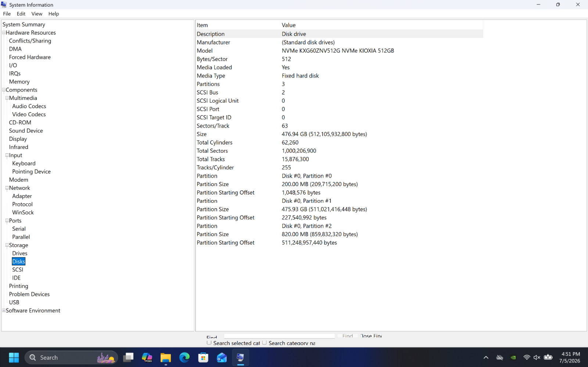Select Drives under Storage
588x367 pixels.
point(20,253)
